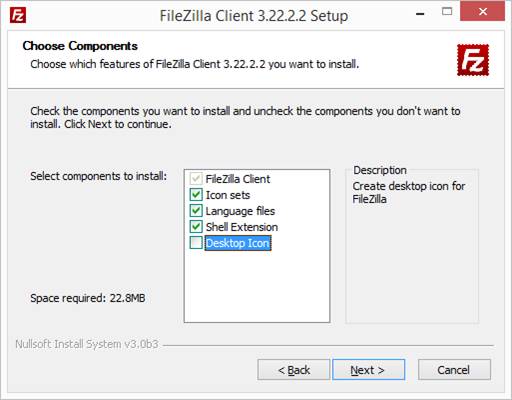Image resolution: width=512 pixels, height=400 pixels.
Task: Close the setup window
Action: [483, 11]
